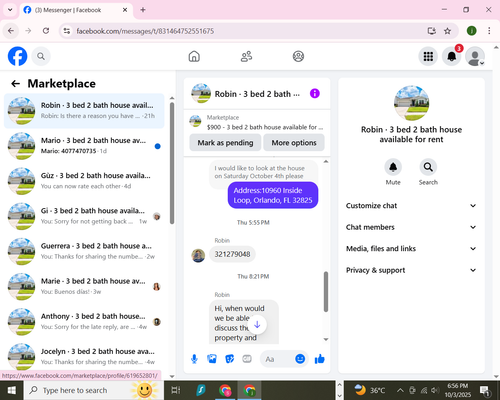This screenshot has height=400, width=500.
Task: Open Facebook notifications bell
Action: click(452, 56)
